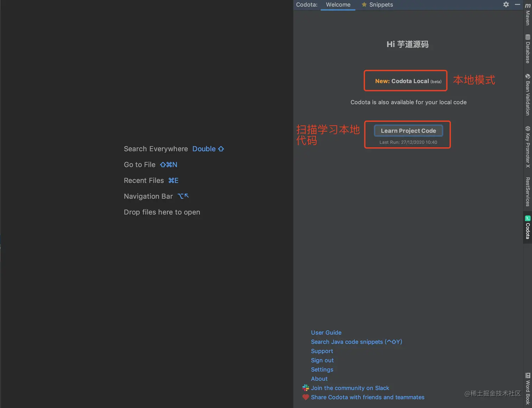Click the Codota: panel title label
The height and width of the screenshot is (408, 532).
click(307, 5)
